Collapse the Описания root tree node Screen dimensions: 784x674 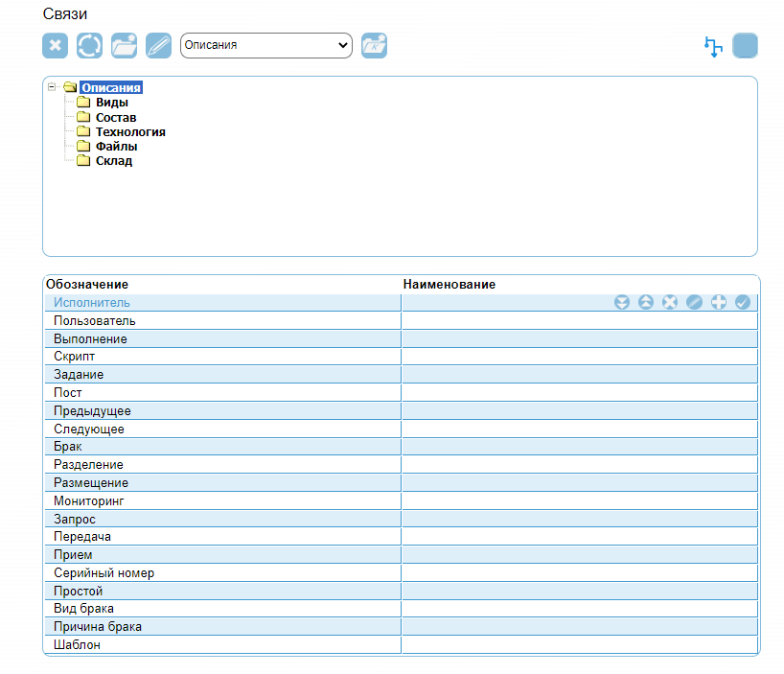pos(51,87)
